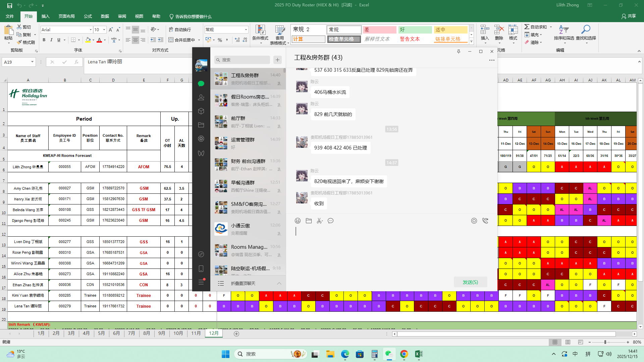Open WeChat favorites cube icon
This screenshot has width=644, height=362.
click(x=201, y=111)
